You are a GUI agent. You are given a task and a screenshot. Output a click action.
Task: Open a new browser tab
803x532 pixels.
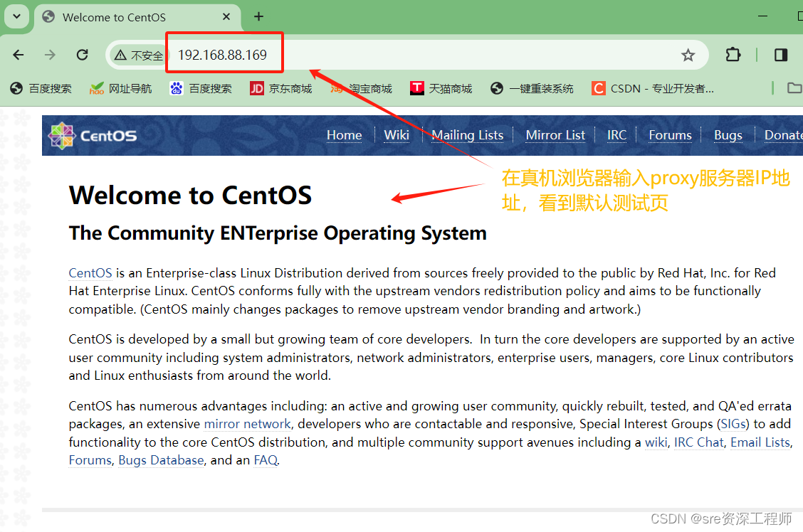[258, 17]
